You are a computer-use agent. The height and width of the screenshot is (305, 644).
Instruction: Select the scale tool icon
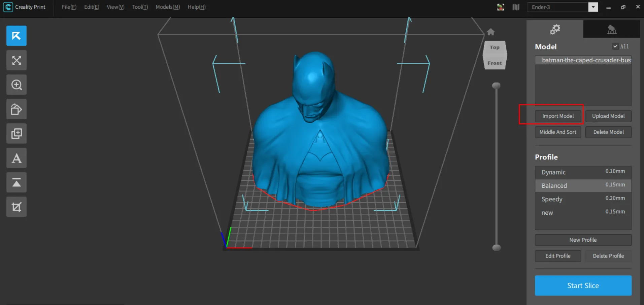16,60
